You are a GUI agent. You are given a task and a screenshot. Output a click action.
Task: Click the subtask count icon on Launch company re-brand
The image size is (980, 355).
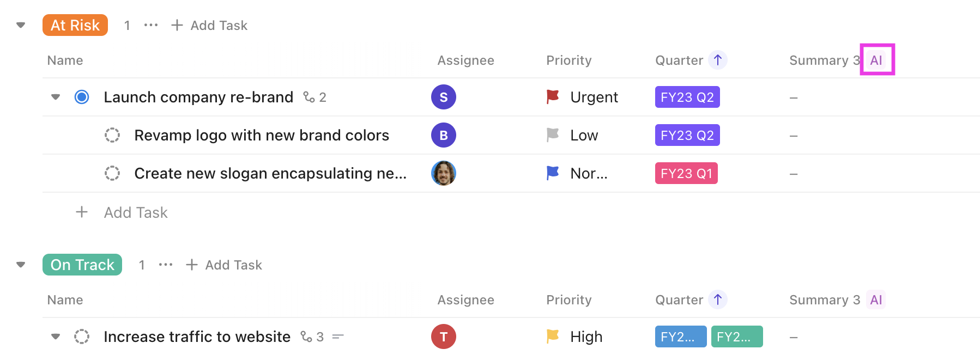coord(310,97)
